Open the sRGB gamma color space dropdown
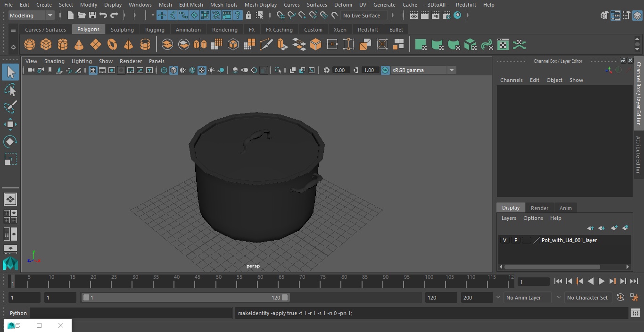This screenshot has height=332, width=644. [x=423, y=70]
